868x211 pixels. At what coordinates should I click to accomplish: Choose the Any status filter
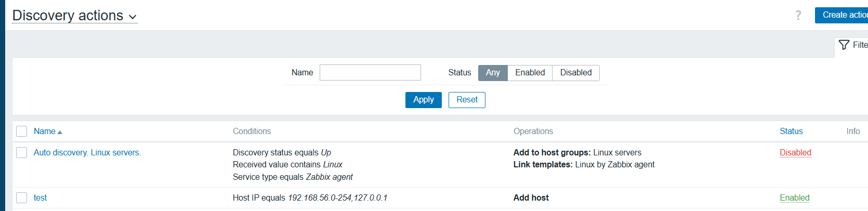click(492, 73)
